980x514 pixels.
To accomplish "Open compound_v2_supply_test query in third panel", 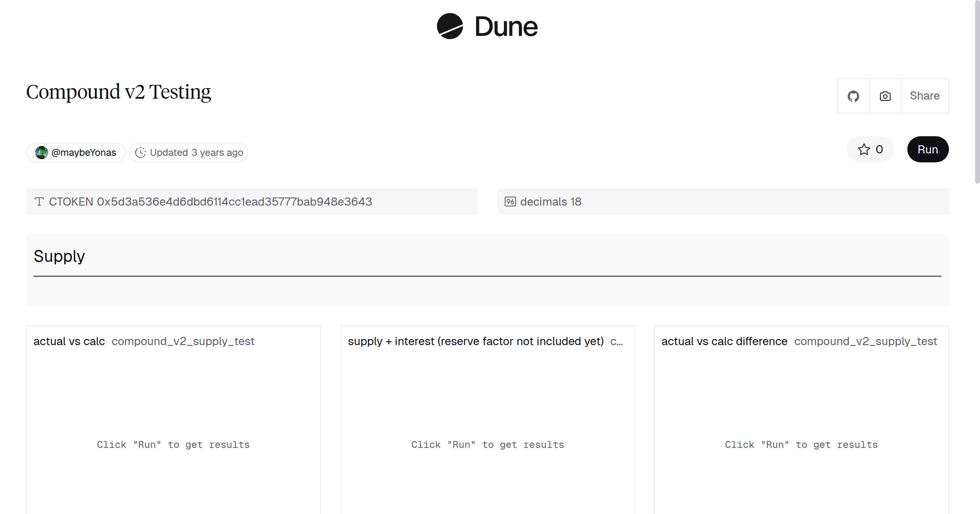I will pos(865,341).
